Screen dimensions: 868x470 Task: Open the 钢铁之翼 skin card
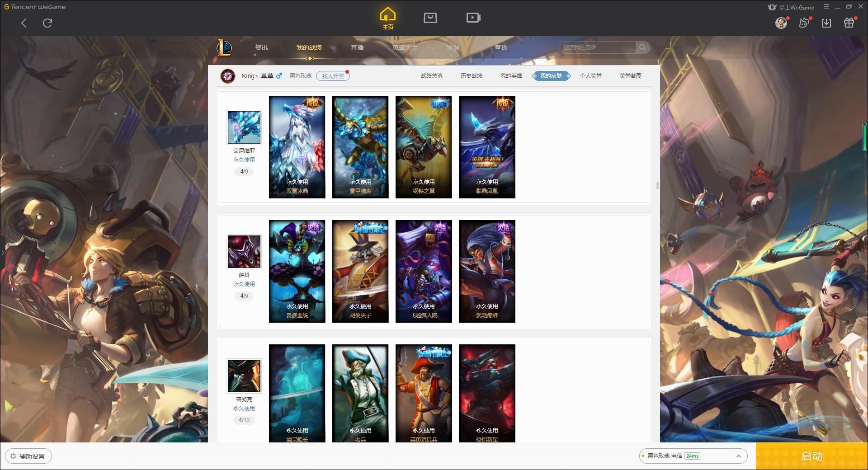[x=424, y=147]
